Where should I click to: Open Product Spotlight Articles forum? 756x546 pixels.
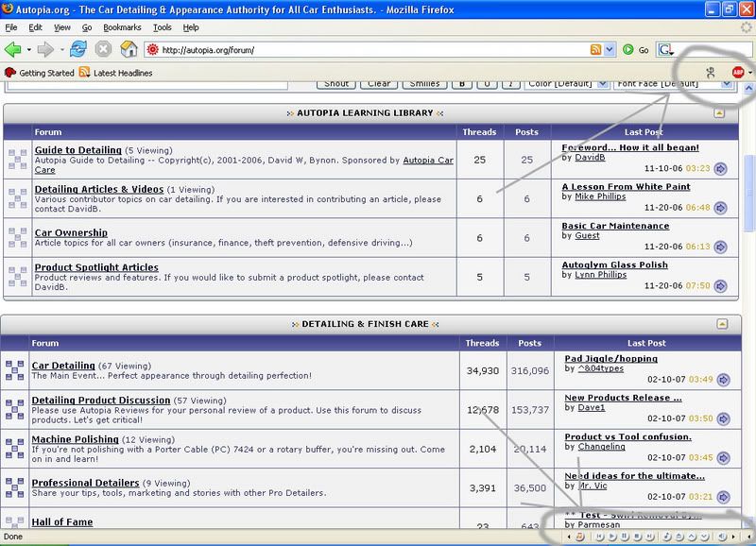(x=96, y=267)
